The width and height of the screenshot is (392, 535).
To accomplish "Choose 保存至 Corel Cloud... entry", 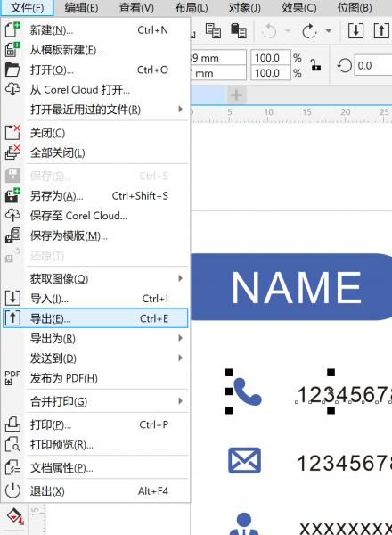I will (x=95, y=216).
